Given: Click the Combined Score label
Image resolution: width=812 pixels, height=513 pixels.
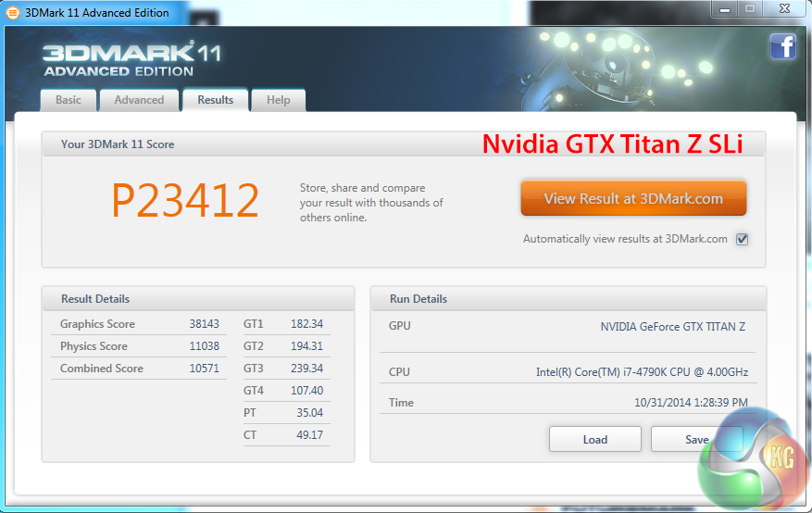Looking at the screenshot, I should tap(102, 369).
